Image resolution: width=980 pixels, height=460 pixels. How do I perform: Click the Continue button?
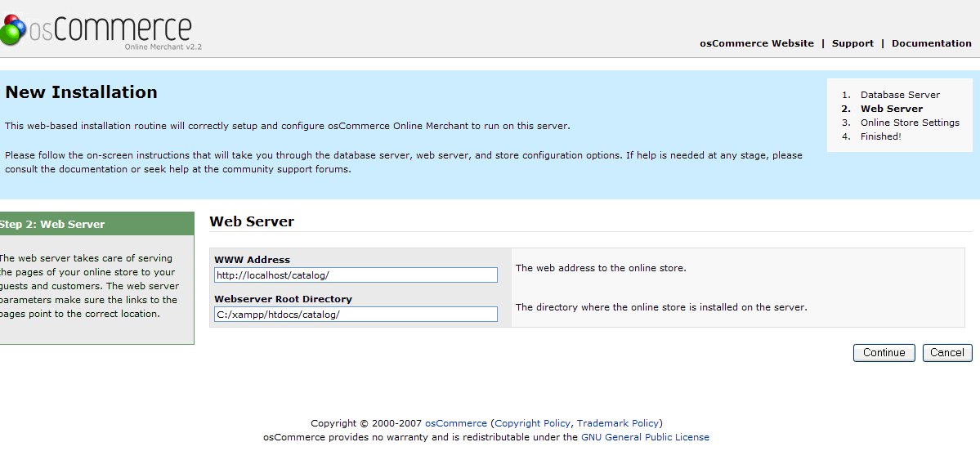point(884,352)
